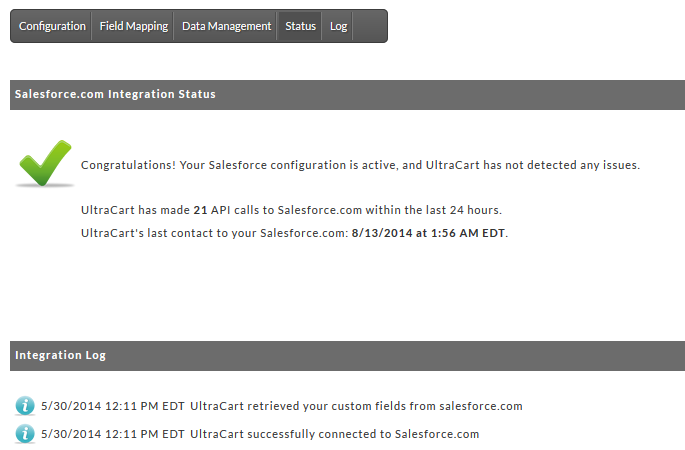Image resolution: width=685 pixels, height=450 pixels.
Task: Click the first 5/30/2014 12:11 PM timestamp
Action: click(x=113, y=406)
